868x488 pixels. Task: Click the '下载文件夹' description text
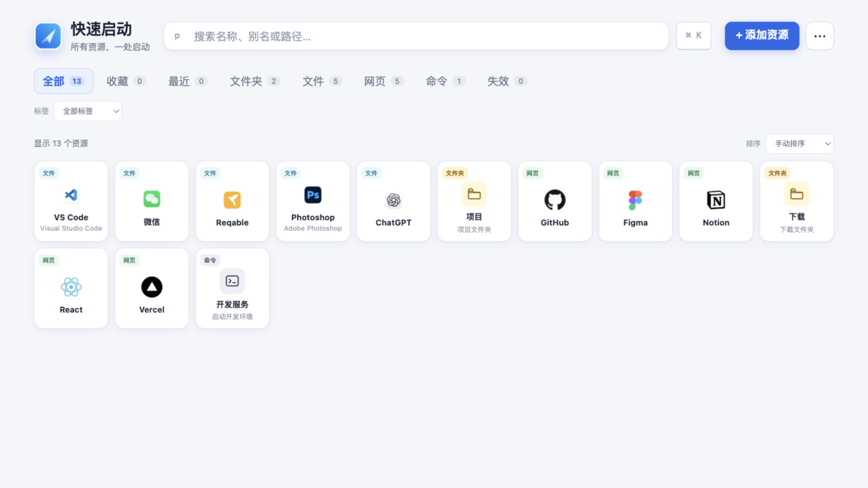click(x=796, y=230)
